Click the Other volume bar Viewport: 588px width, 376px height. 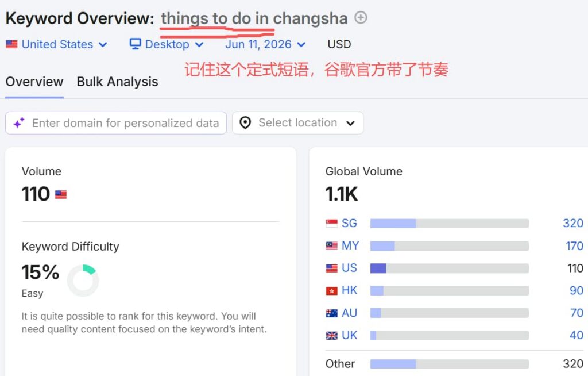click(449, 363)
